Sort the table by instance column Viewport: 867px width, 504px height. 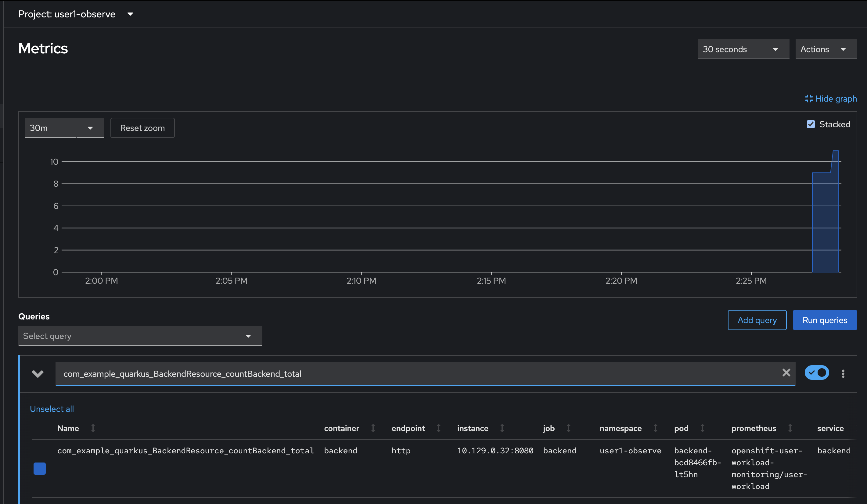(480, 428)
